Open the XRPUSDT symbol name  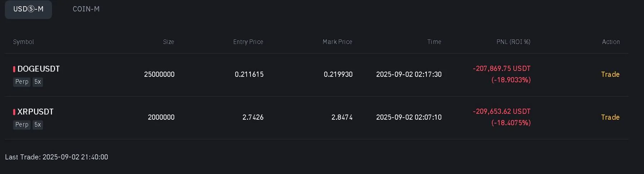point(35,112)
